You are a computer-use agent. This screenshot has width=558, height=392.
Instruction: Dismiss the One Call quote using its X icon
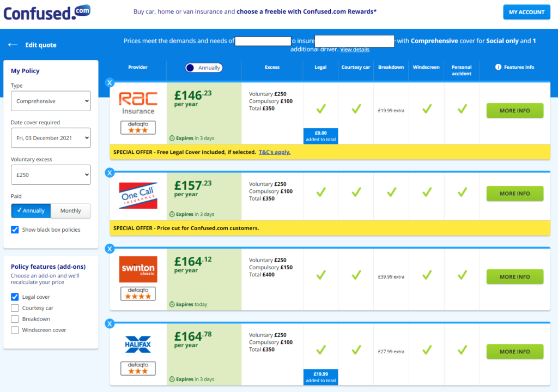[x=110, y=173]
